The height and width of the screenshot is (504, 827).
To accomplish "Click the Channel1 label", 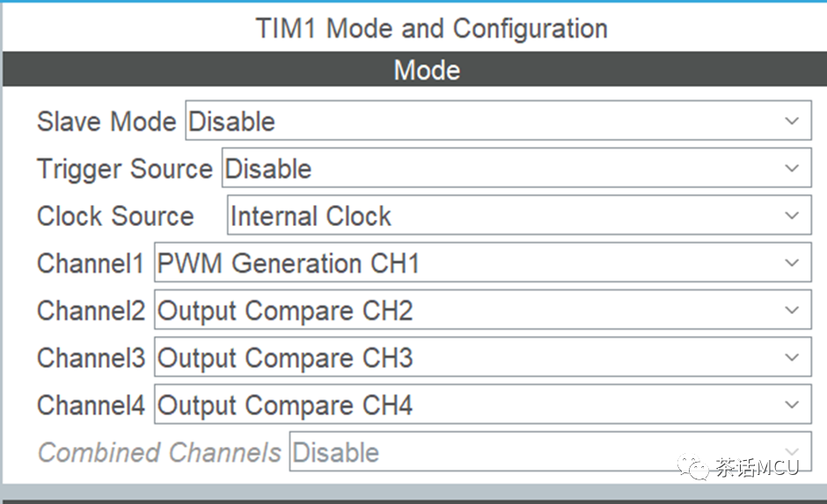I will click(91, 263).
